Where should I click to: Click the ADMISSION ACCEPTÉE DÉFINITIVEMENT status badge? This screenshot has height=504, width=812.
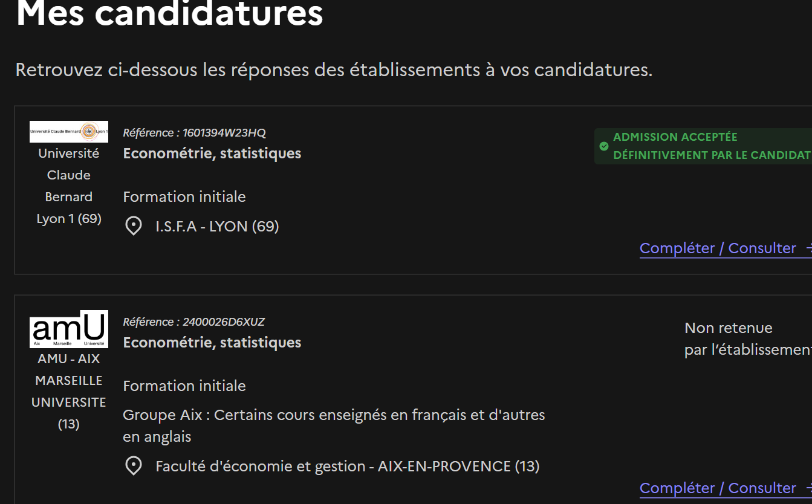(x=703, y=146)
